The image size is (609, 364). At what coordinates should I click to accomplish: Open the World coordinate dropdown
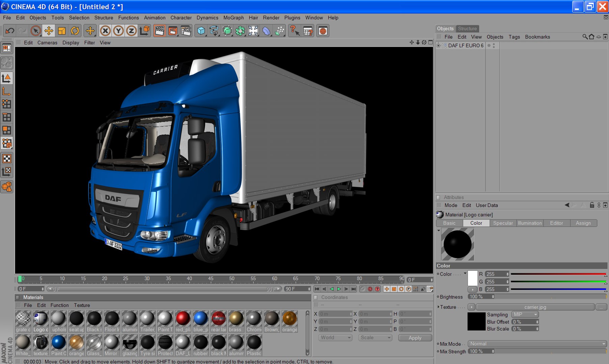[335, 338]
